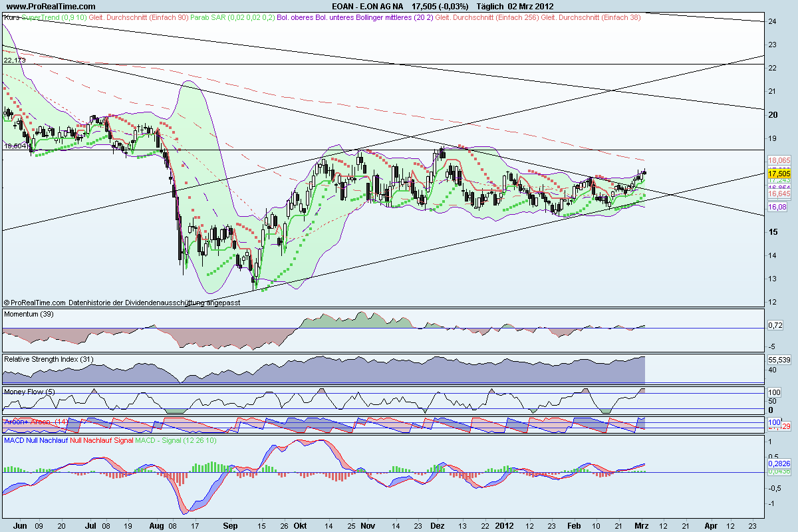This screenshot has width=798, height=532.
Task: Select the Parab SAR (0,02 0,02 0,2) legend
Action: [233, 17]
